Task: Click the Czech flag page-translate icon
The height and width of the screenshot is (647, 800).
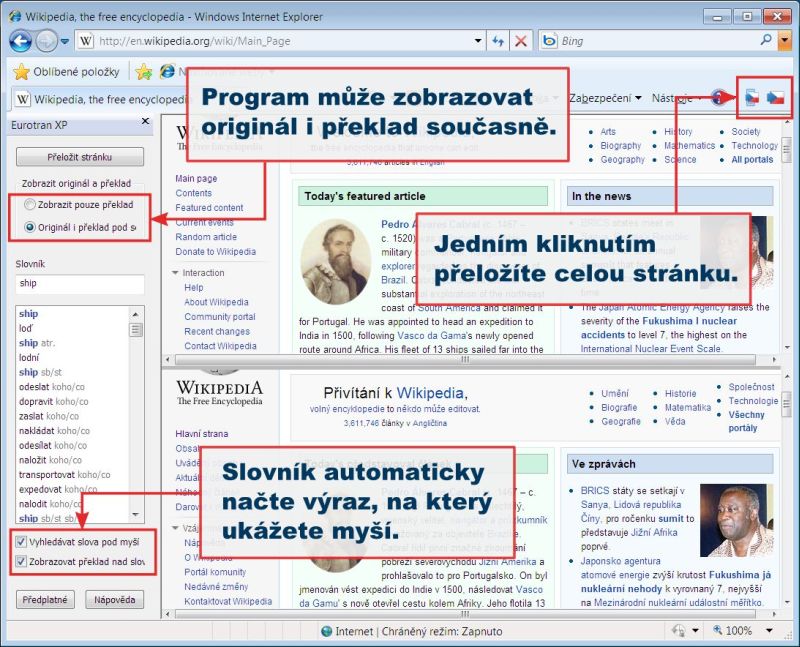Action: pos(778,97)
